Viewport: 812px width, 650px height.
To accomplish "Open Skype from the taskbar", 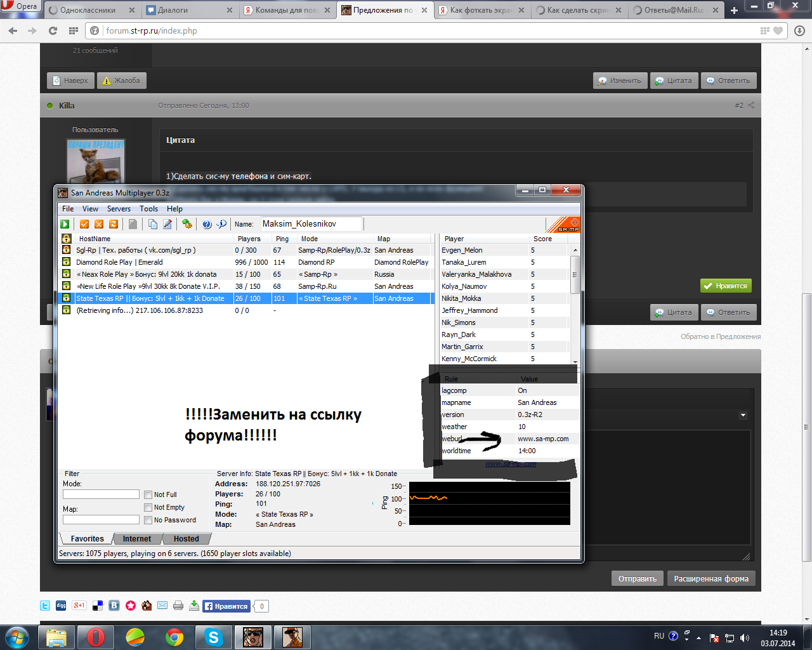I will tap(214, 637).
